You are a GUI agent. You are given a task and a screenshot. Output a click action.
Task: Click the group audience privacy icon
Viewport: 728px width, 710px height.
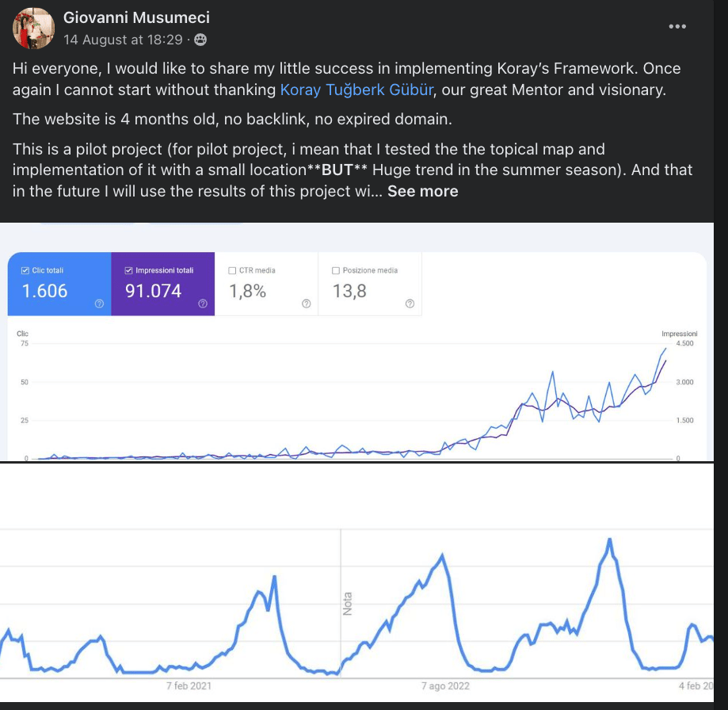click(200, 40)
